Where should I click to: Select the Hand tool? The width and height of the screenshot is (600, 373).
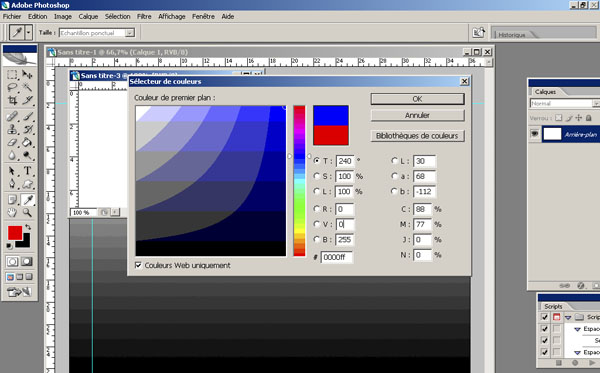coord(12,213)
